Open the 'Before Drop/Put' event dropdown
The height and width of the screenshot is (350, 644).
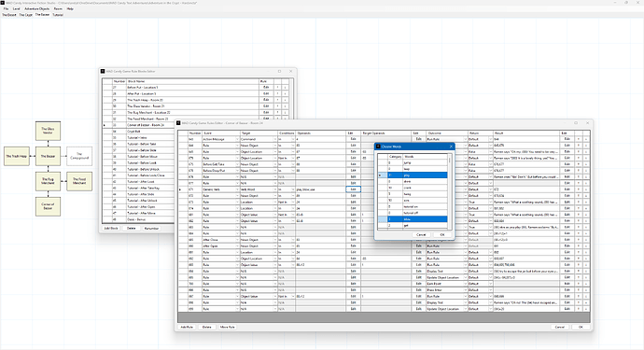point(237,171)
